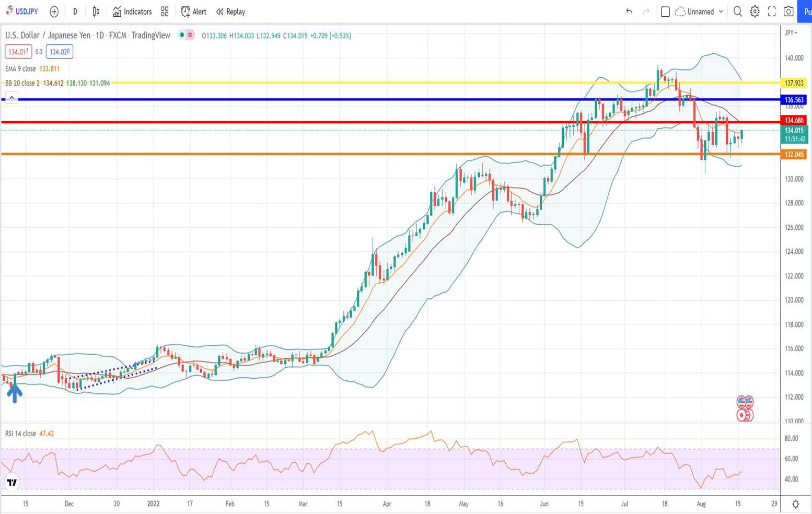Open the D timeframe interval selector
This screenshot has width=812, height=514.
(x=75, y=11)
